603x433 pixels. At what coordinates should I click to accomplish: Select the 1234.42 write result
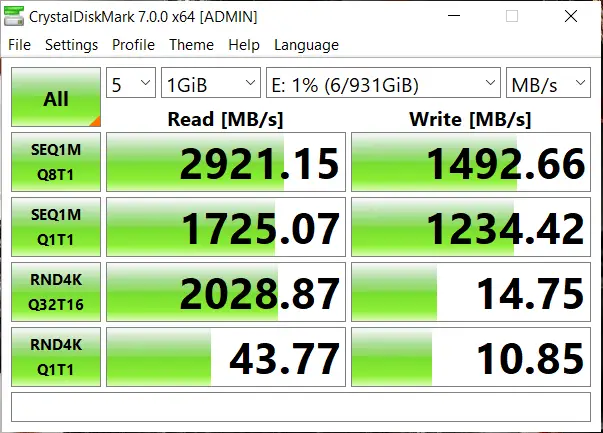[x=471, y=227]
